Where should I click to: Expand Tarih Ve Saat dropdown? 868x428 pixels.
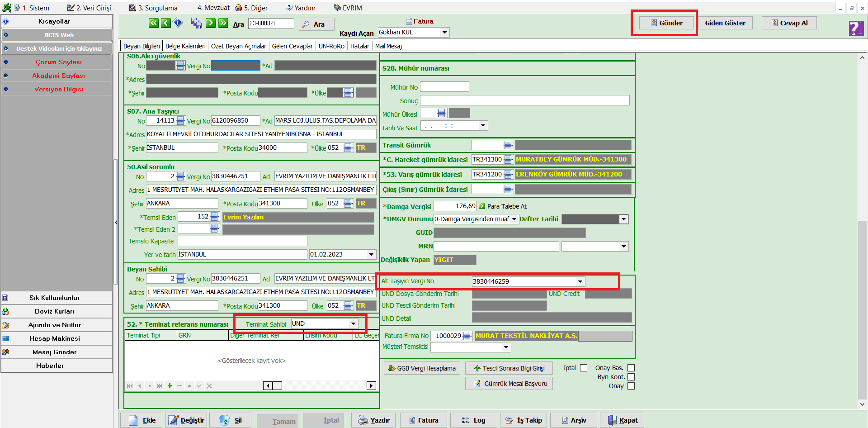tap(483, 126)
